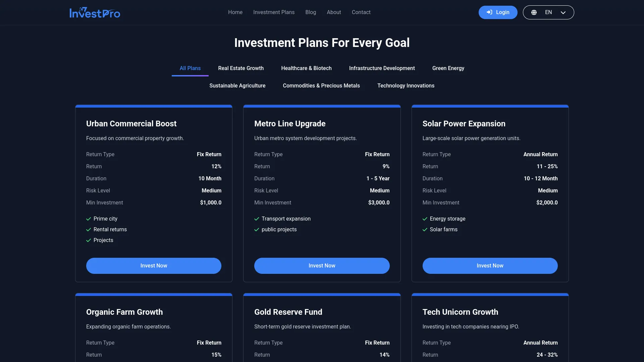644x362 pixels.
Task: Click the InvestPro logo
Action: point(95,12)
